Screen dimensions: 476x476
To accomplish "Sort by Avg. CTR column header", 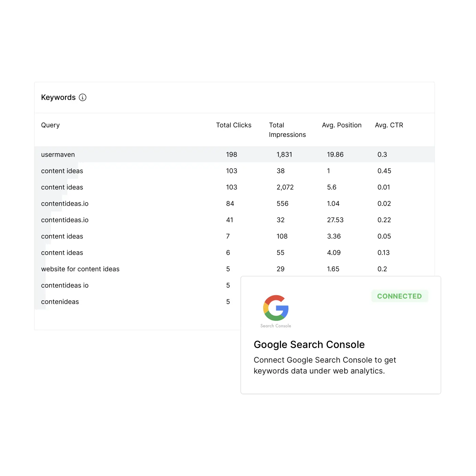I will click(x=389, y=125).
